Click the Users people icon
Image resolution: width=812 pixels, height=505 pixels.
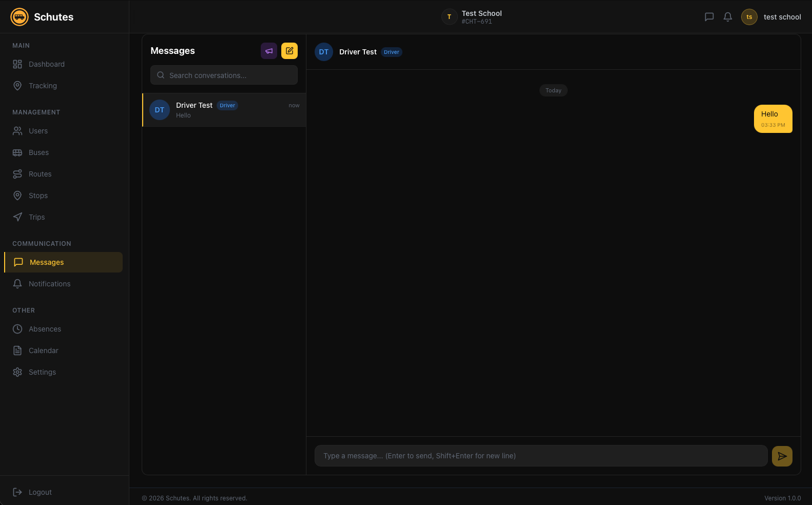coord(17,131)
